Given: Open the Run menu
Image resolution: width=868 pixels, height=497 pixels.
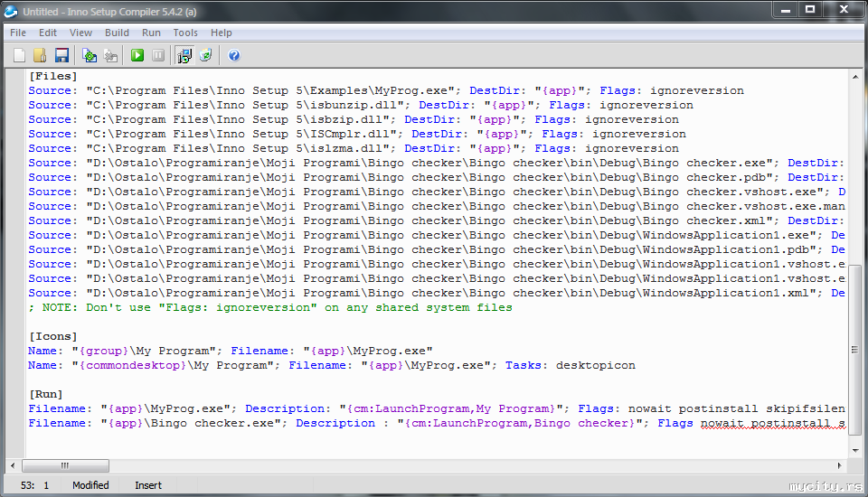Looking at the screenshot, I should coord(151,33).
